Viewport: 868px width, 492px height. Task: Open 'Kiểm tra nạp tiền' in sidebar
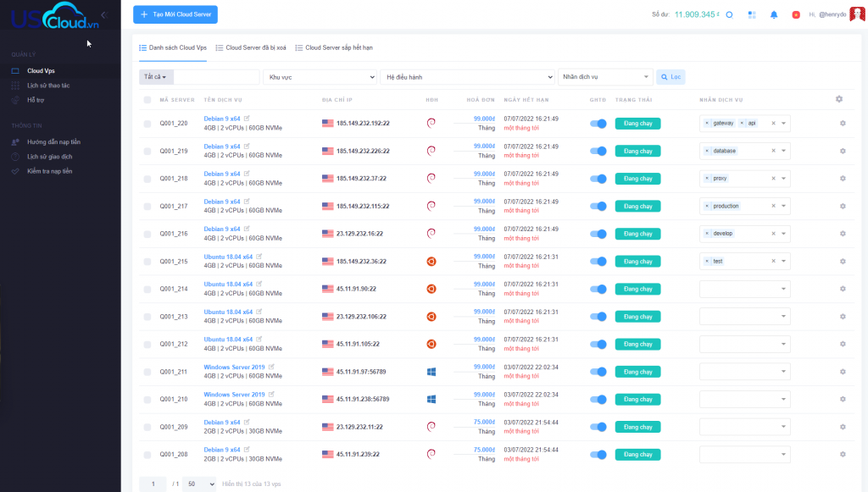point(49,171)
